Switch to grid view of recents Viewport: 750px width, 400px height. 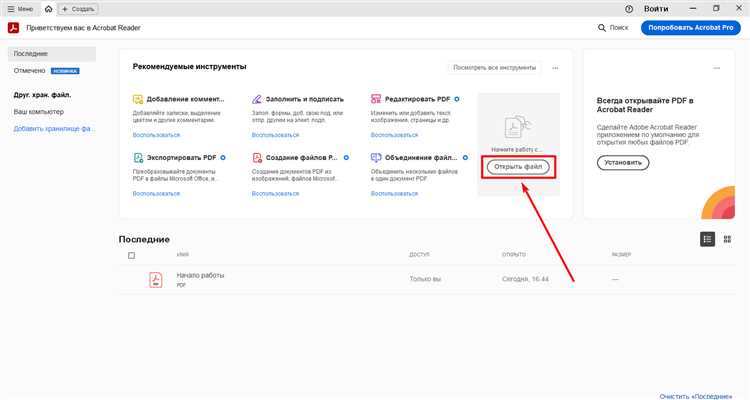727,239
